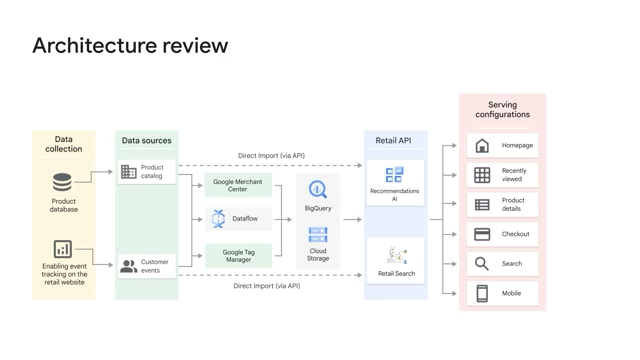Click the event tracking bar chart icon

pyautogui.click(x=62, y=249)
